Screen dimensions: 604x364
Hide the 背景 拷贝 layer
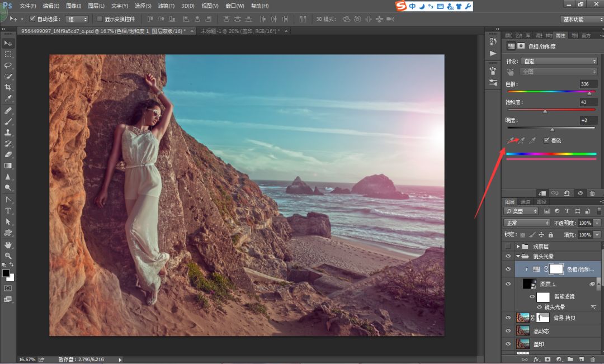click(508, 318)
